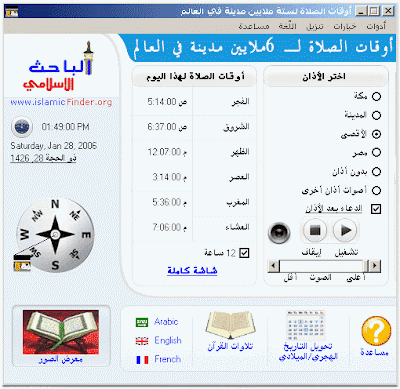The image size is (400, 389).
Task: Select other adhan sounds (أصوات أذان أخرى)
Action: point(376,190)
